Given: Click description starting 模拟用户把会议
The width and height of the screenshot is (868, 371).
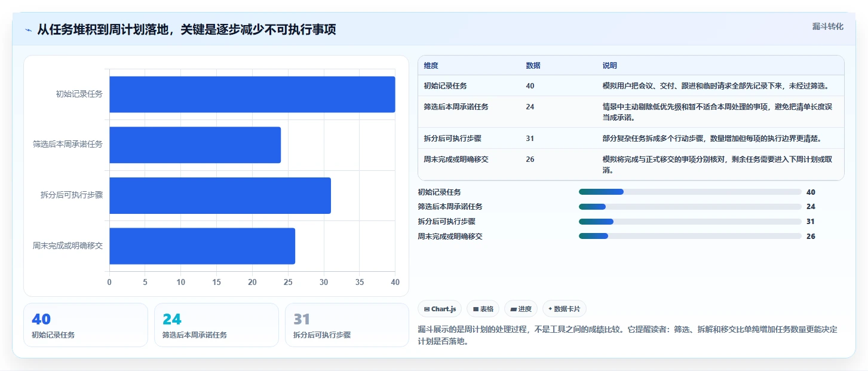Looking at the screenshot, I should tap(716, 86).
